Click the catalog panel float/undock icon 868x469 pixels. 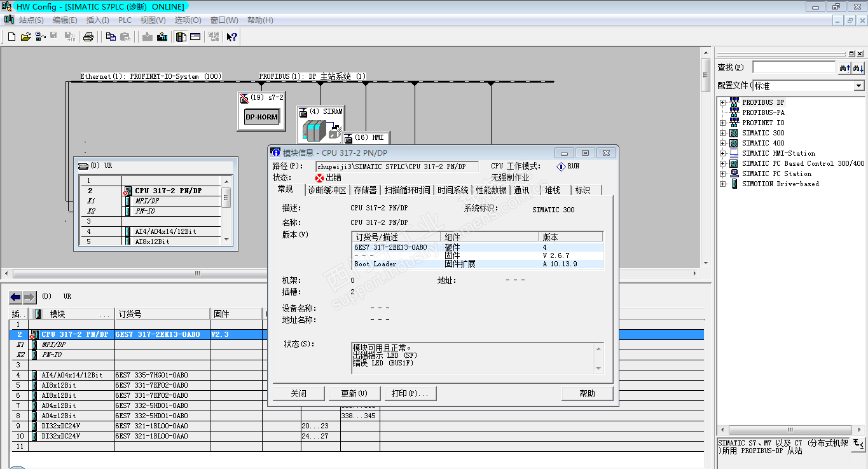852,53
